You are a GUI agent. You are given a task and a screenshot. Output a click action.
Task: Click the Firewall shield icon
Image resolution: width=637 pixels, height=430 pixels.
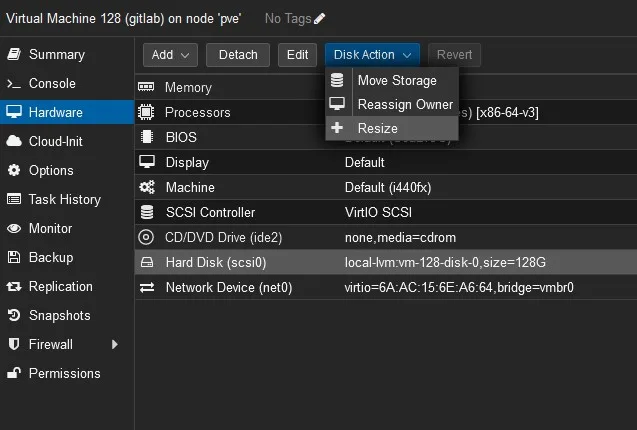coord(14,344)
